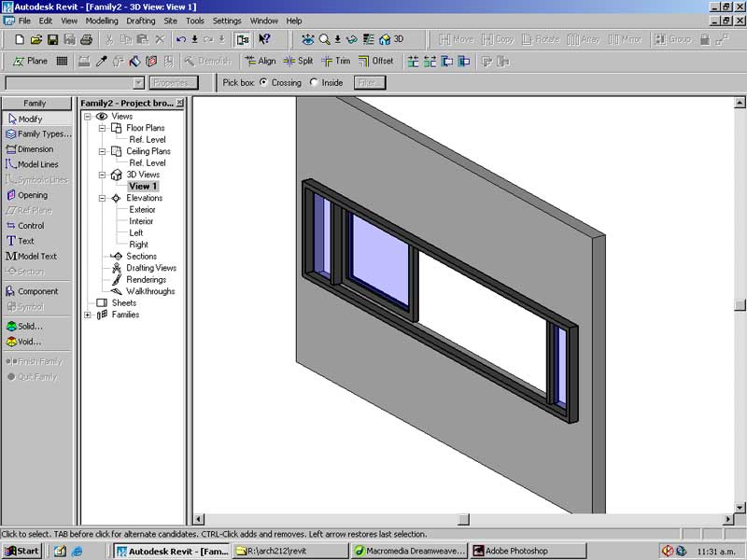Screen dimensions: 747x560
Task: Pick the eyedropper match tool
Action: click(102, 61)
